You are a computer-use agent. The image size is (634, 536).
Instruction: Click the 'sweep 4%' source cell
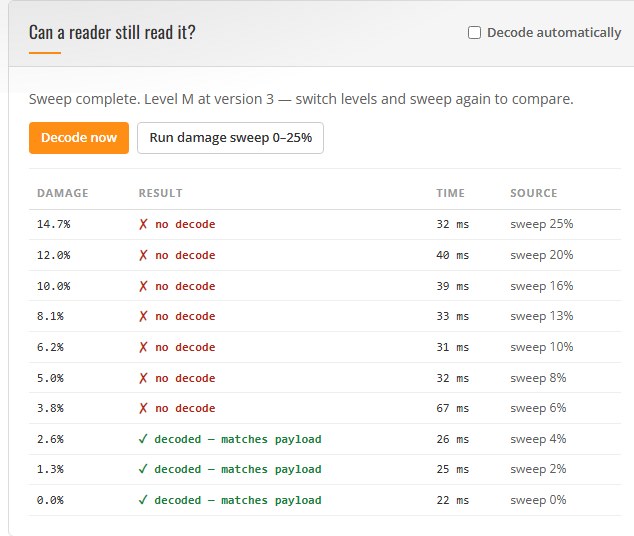pyautogui.click(x=538, y=439)
